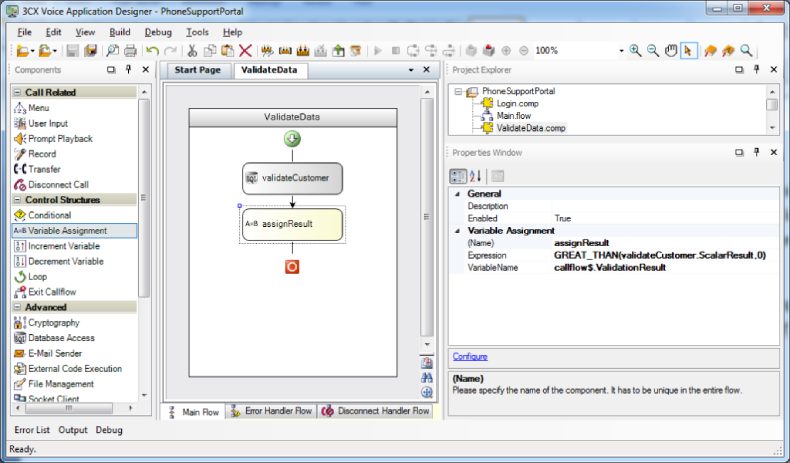This screenshot has width=790, height=463.
Task: Click the Save toolbar icon
Action: (x=72, y=50)
